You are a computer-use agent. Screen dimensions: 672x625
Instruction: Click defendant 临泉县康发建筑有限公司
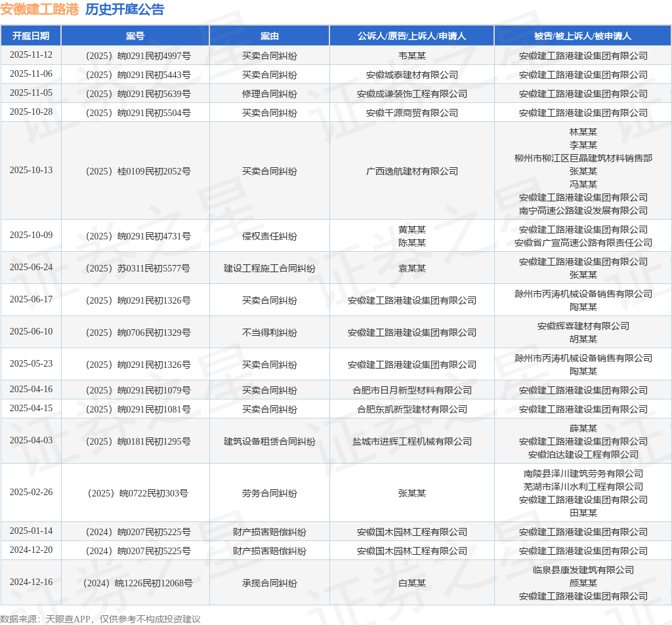[583, 570]
